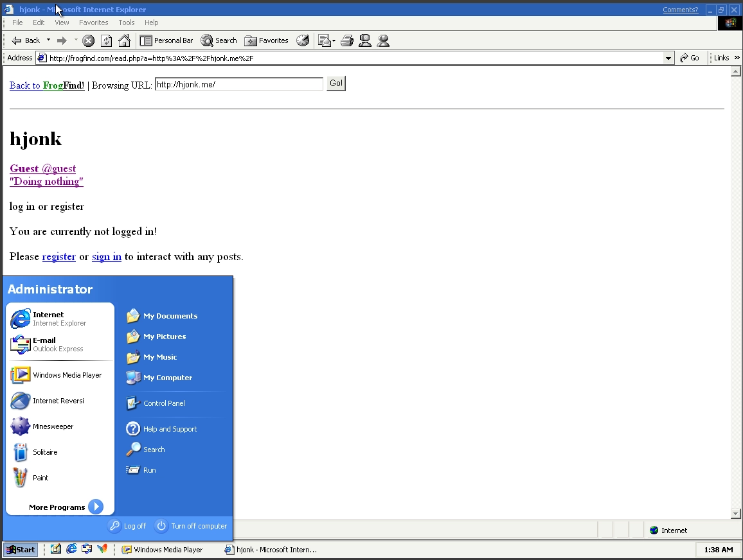Click the Start button
Viewport: 743px width, 560px height.
click(x=21, y=550)
